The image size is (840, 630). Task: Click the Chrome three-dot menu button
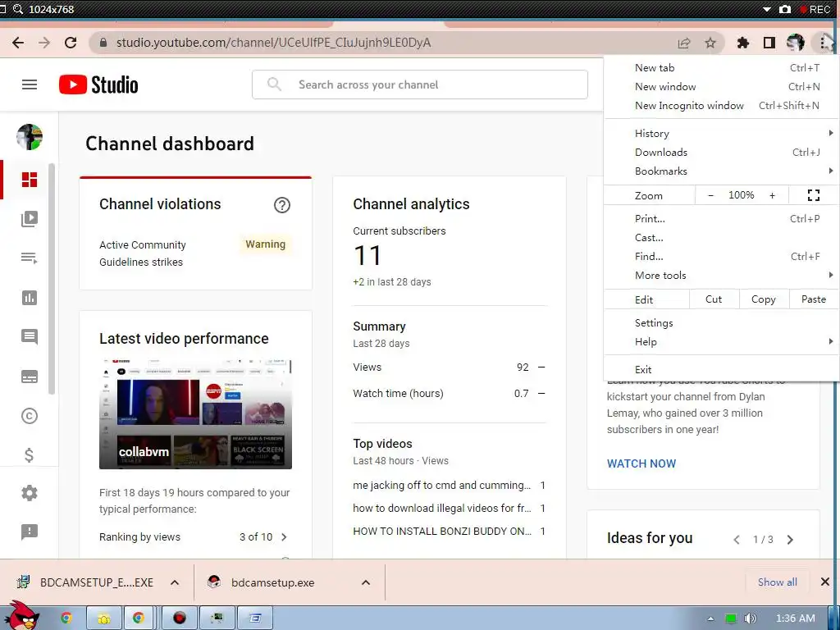click(x=824, y=43)
